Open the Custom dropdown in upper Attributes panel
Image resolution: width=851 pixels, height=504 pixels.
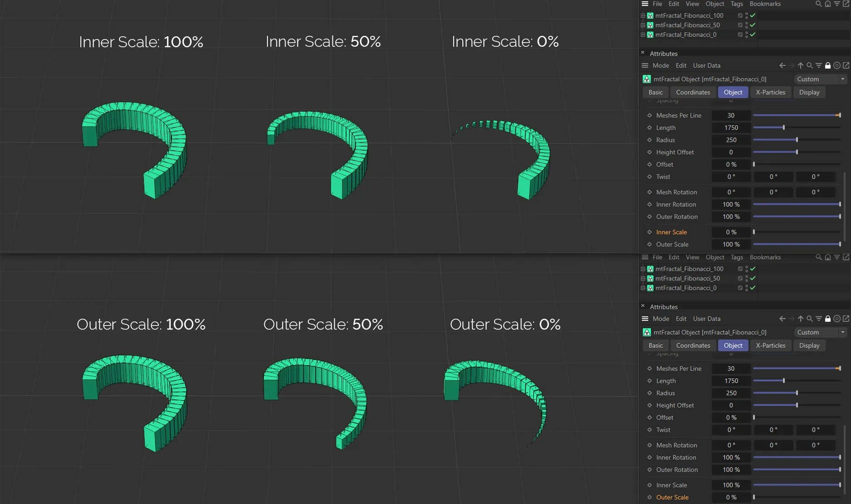[821, 79]
